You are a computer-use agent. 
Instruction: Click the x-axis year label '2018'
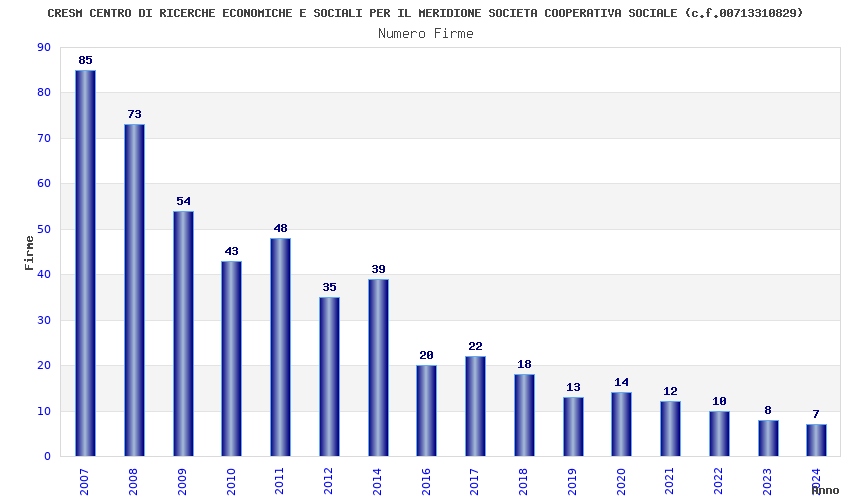[x=523, y=482]
